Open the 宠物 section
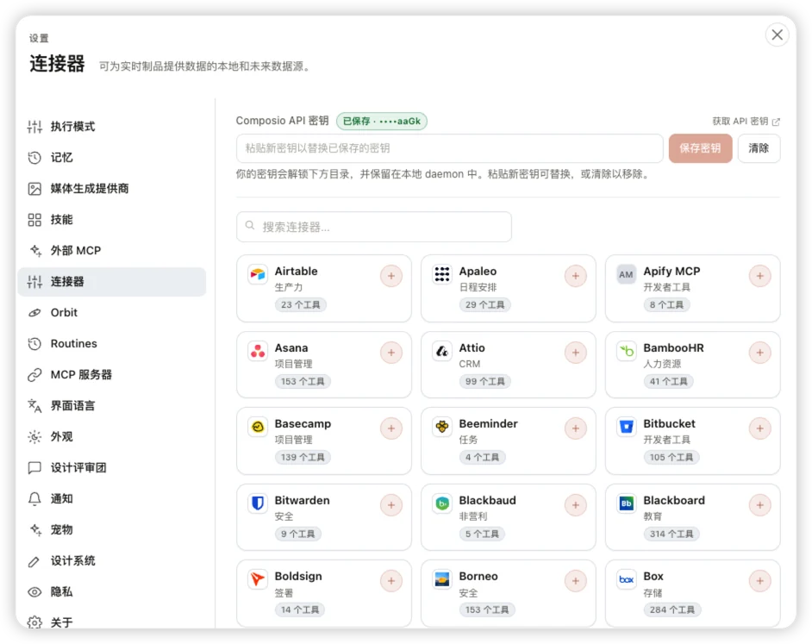 click(x=112, y=529)
